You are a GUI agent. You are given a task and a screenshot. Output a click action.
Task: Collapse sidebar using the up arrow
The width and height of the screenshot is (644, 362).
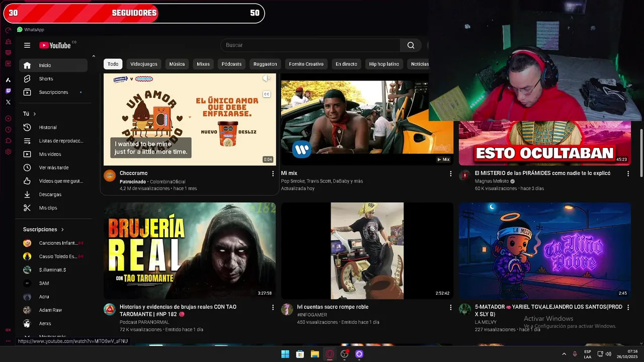pyautogui.click(x=93, y=56)
